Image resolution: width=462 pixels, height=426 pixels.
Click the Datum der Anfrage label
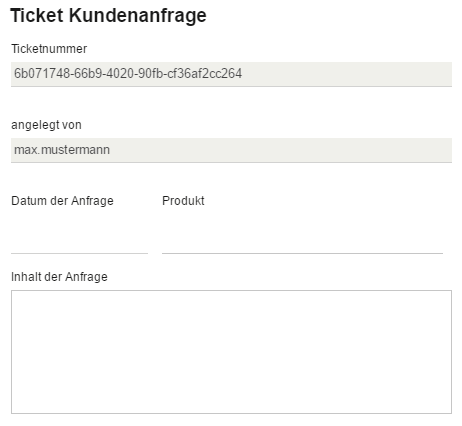coord(62,201)
